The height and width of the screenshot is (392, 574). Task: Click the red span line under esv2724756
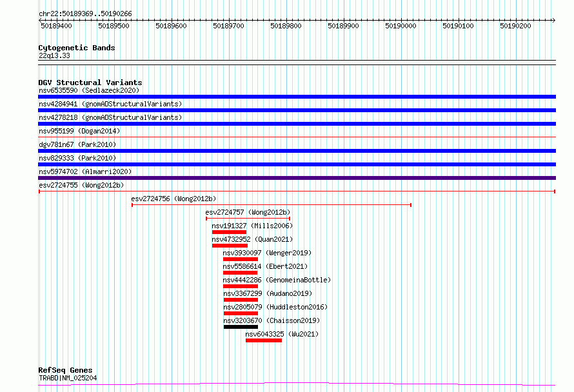pyautogui.click(x=272, y=205)
